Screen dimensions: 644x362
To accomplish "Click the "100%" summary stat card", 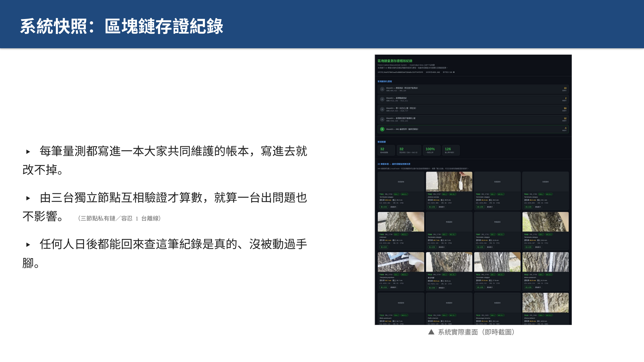I will (431, 150).
